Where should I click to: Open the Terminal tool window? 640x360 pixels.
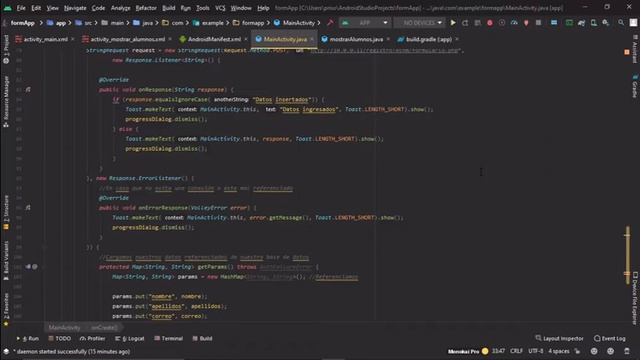(x=169, y=338)
